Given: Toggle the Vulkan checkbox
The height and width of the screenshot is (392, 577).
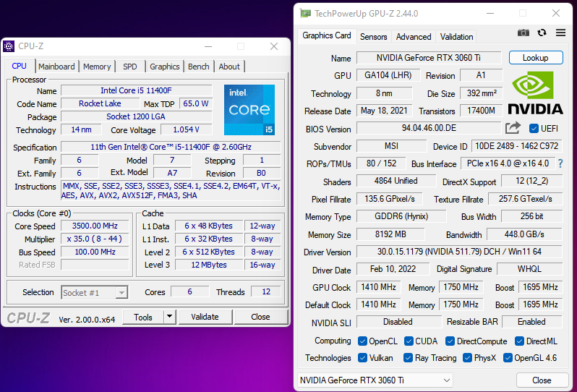Looking at the screenshot, I should 362,358.
